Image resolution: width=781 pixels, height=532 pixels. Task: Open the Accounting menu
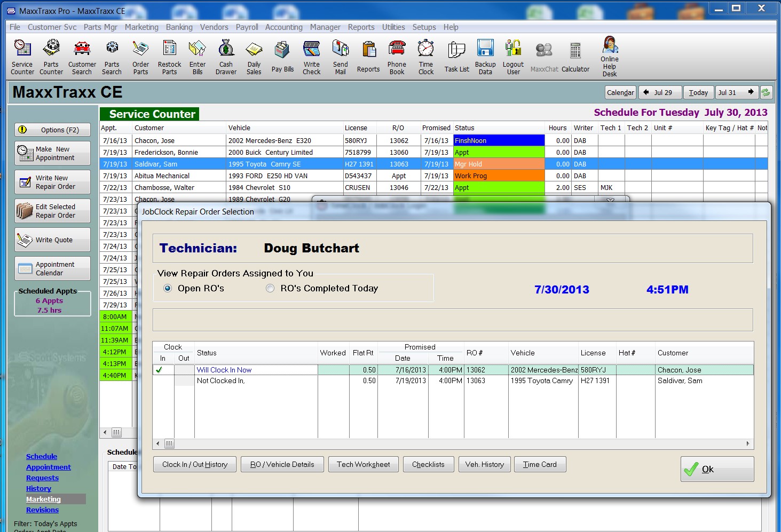(x=284, y=27)
